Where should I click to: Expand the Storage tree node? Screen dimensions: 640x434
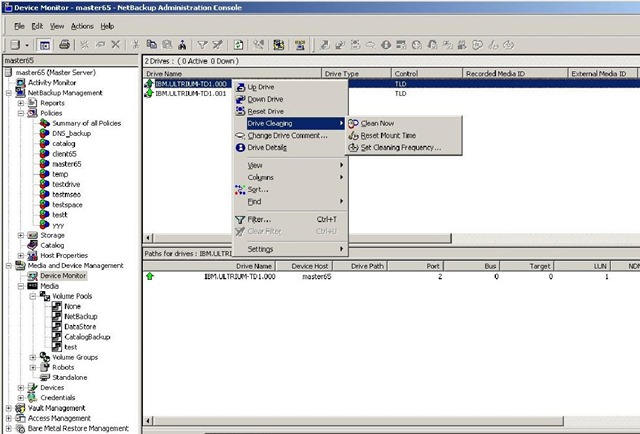pyautogui.click(x=21, y=235)
